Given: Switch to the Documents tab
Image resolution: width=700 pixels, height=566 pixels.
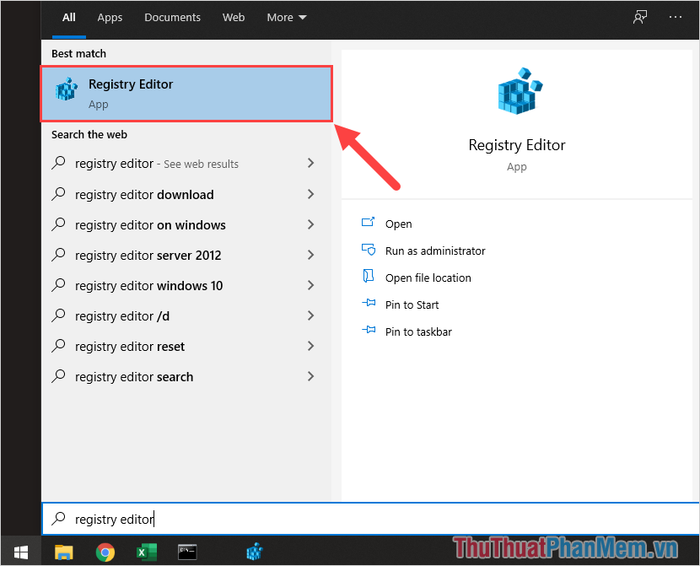Looking at the screenshot, I should pos(172,17).
